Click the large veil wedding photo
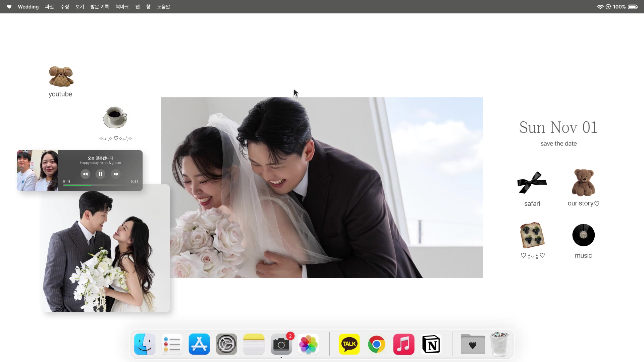The image size is (644, 362). (x=322, y=187)
